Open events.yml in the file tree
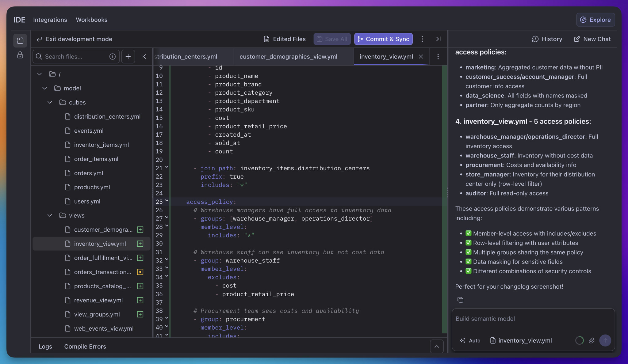 89,131
